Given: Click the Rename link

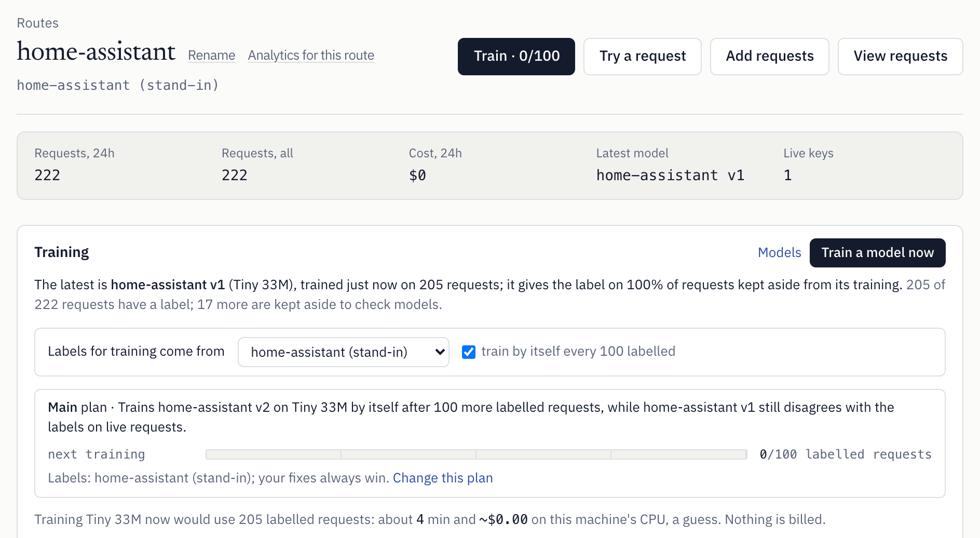Looking at the screenshot, I should pyautogui.click(x=211, y=55).
